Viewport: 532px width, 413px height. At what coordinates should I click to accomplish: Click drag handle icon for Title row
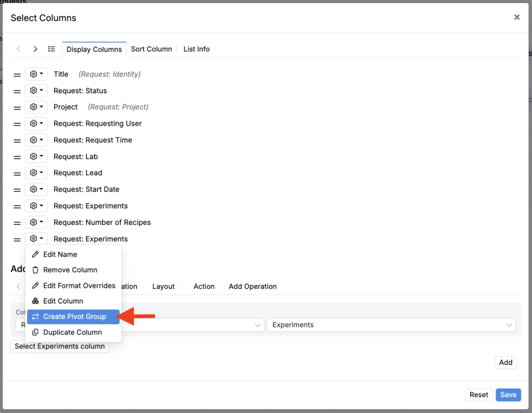(x=17, y=75)
